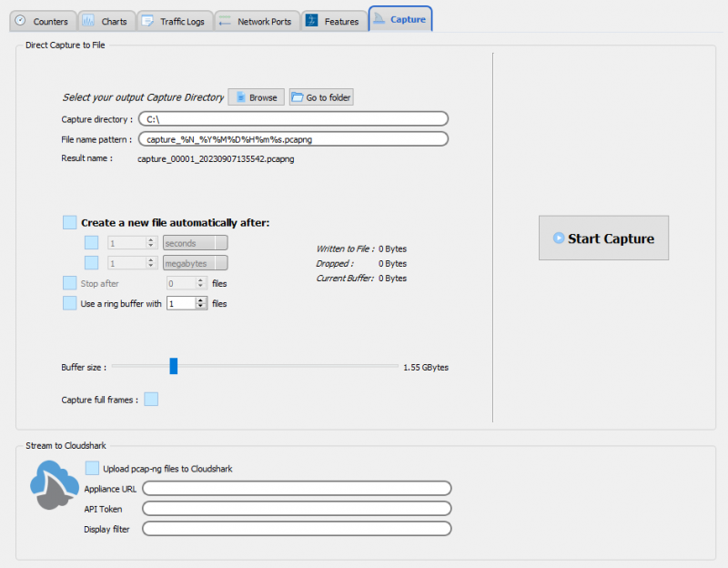Click the Cloudshark cloud logo
Image resolution: width=728 pixels, height=568 pixels.
(54, 485)
